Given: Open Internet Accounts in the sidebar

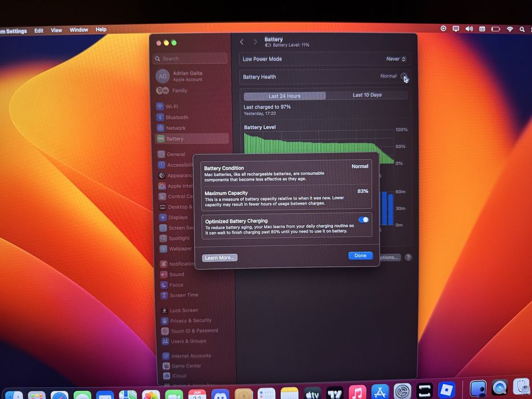Looking at the screenshot, I should 186,356.
